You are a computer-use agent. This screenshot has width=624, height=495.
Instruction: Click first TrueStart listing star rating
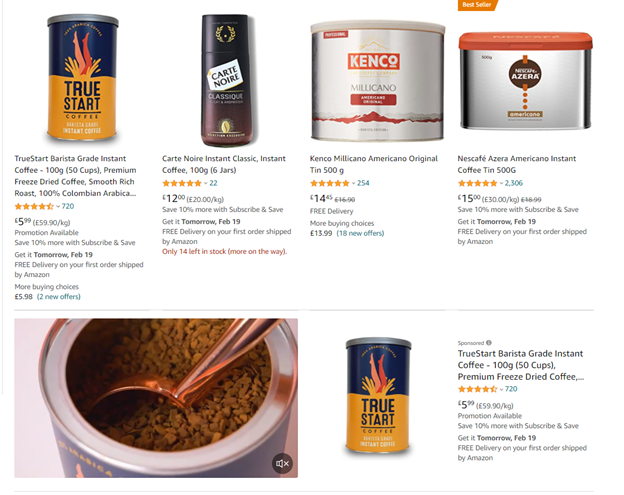(34, 207)
